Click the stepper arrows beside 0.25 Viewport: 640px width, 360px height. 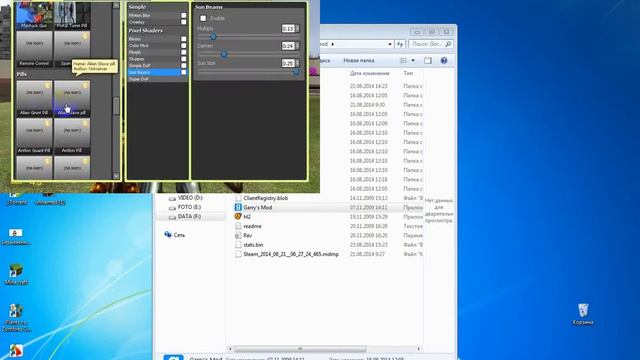pos(297,63)
